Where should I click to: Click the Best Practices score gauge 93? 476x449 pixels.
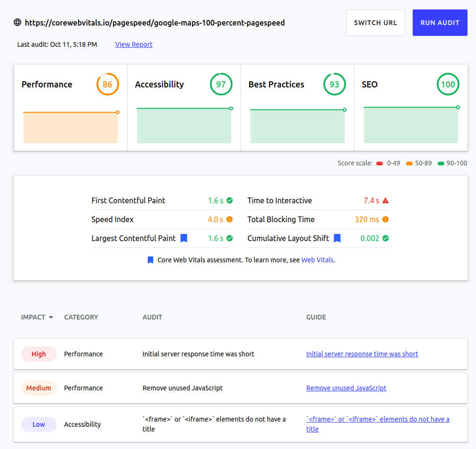tap(334, 85)
